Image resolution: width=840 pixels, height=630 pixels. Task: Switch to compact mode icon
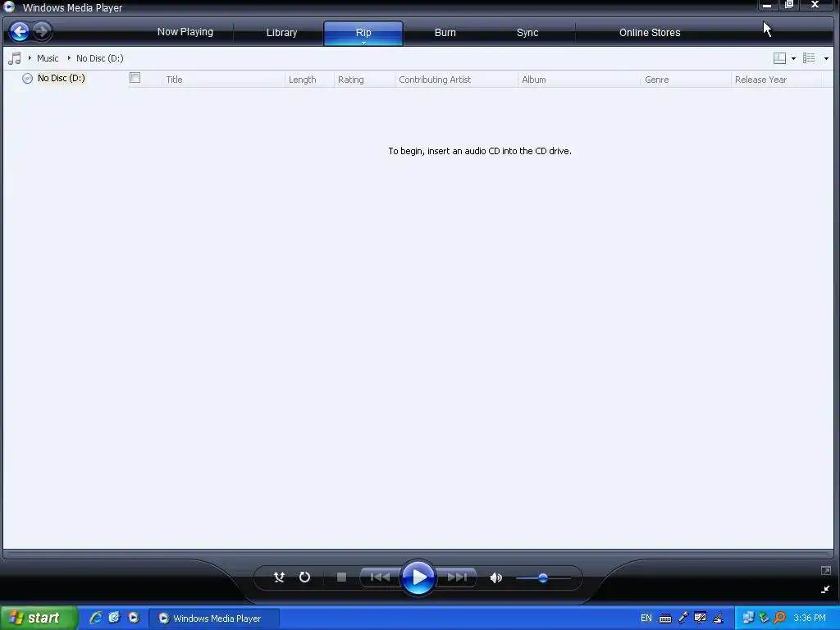click(x=825, y=589)
